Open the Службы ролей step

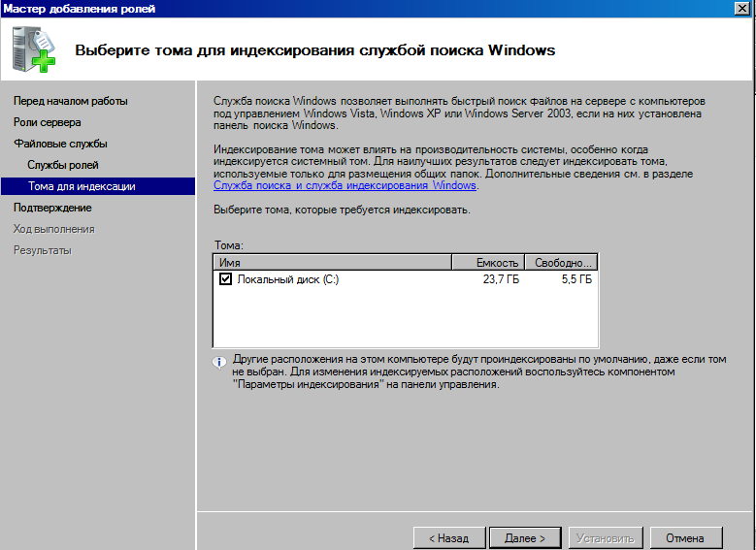tap(63, 165)
